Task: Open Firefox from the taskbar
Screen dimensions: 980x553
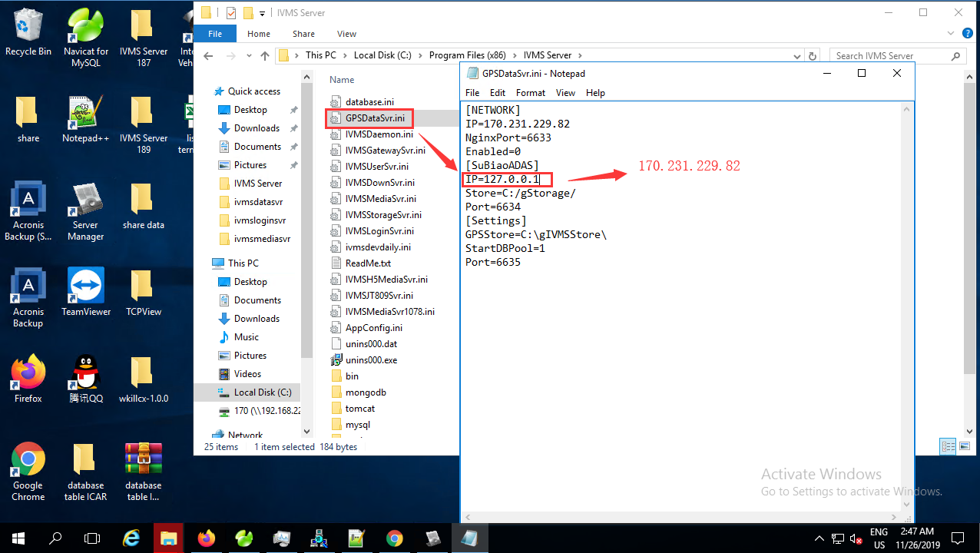Action: click(206, 538)
